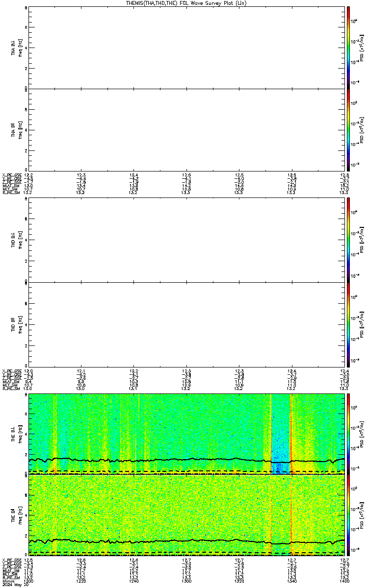Click the THD B-parallel freq [Hz] axis label

[20, 324]
